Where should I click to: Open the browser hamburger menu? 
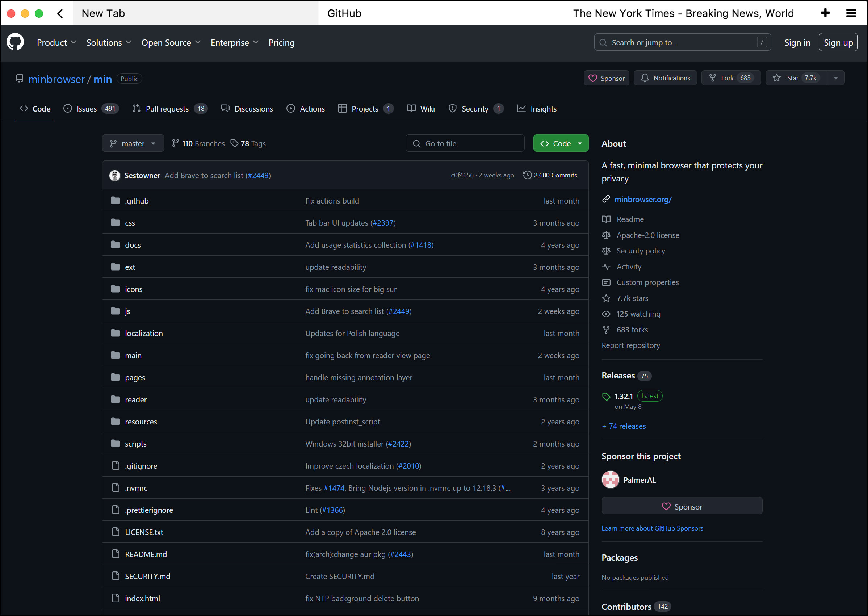851,13
